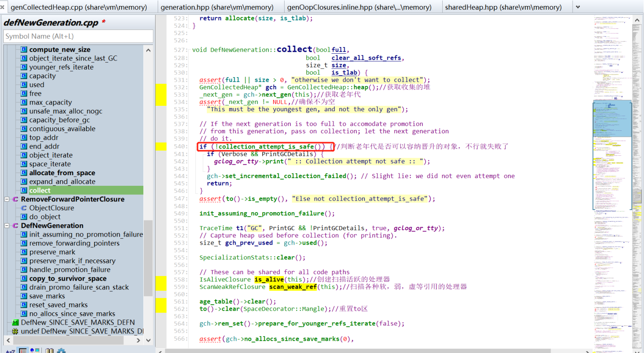Click editor vertical scroll-up arrow
Screen dimensions: 644x353
coord(637,19)
